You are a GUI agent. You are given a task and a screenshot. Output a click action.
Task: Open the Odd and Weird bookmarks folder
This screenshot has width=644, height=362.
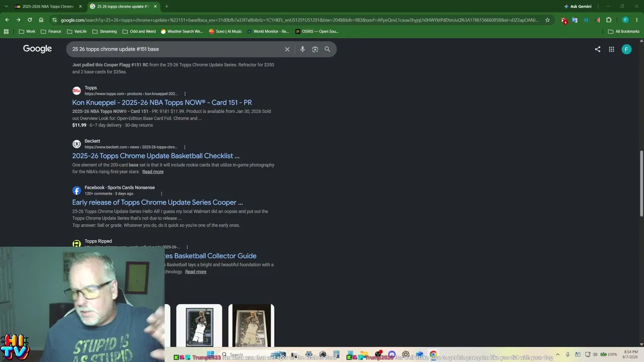[139, 31]
